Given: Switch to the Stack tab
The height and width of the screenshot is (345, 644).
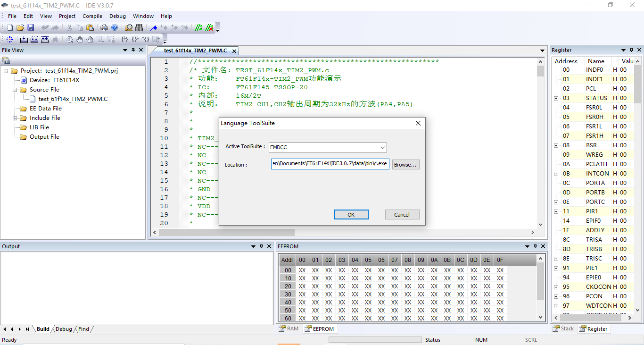Looking at the screenshot, I should click(x=563, y=329).
